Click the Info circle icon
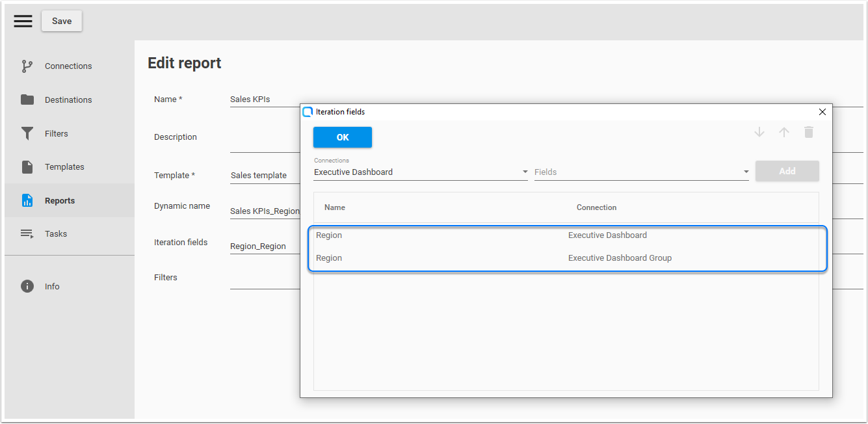The height and width of the screenshot is (424, 868). (27, 286)
